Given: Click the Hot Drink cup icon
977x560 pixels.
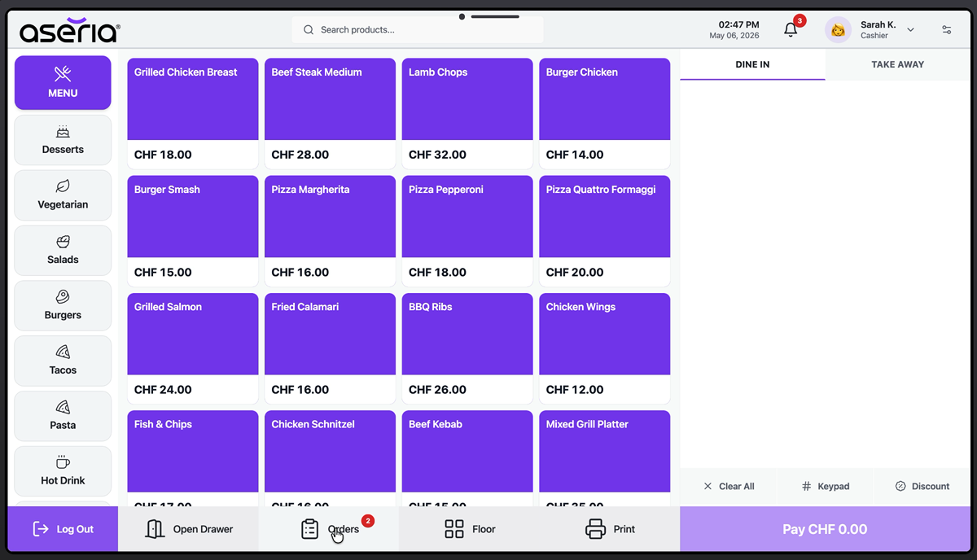Looking at the screenshot, I should [63, 462].
